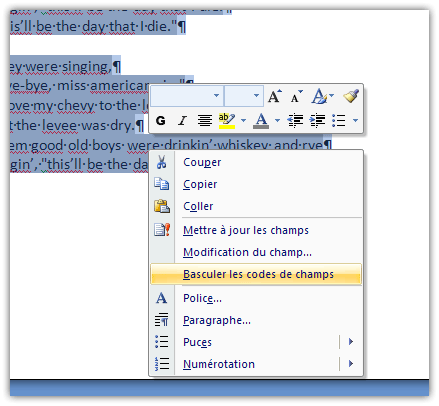The image size is (439, 406).
Task: Toggle italic with the I button
Action: click(x=182, y=120)
